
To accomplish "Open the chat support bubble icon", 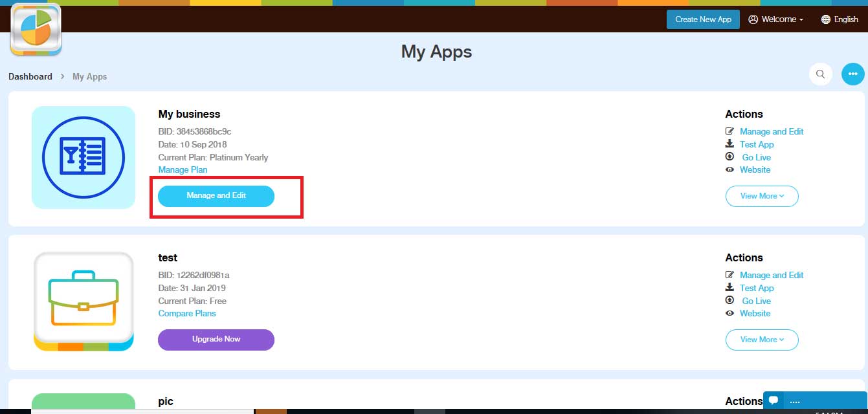I will [773, 401].
